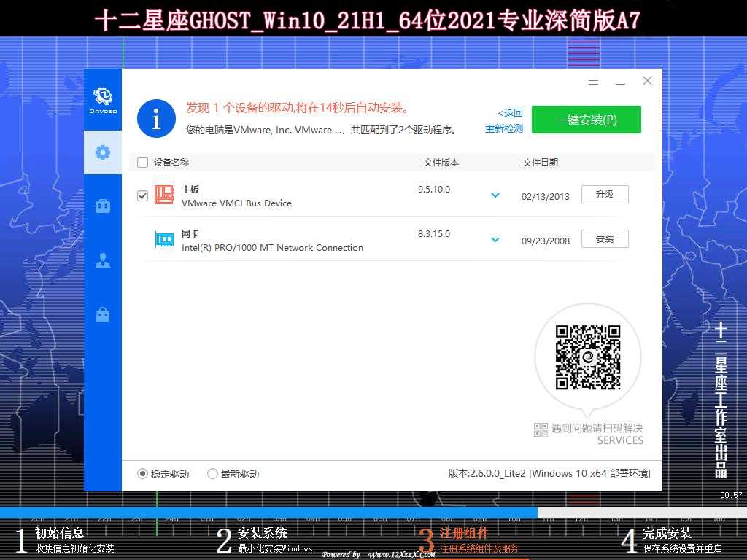The width and height of the screenshot is (747, 560).
Task: Open the first-aid toolbox sidebar section
Action: (103, 206)
